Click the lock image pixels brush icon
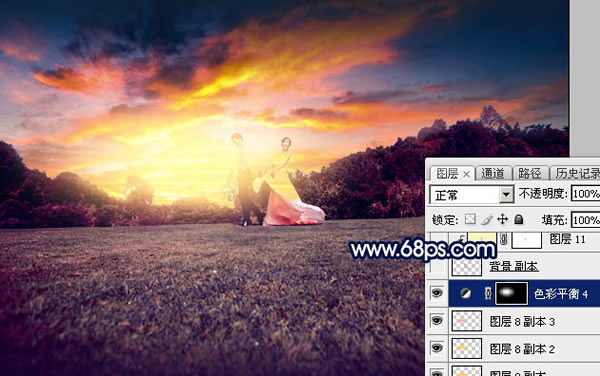The image size is (600, 376). click(x=486, y=220)
